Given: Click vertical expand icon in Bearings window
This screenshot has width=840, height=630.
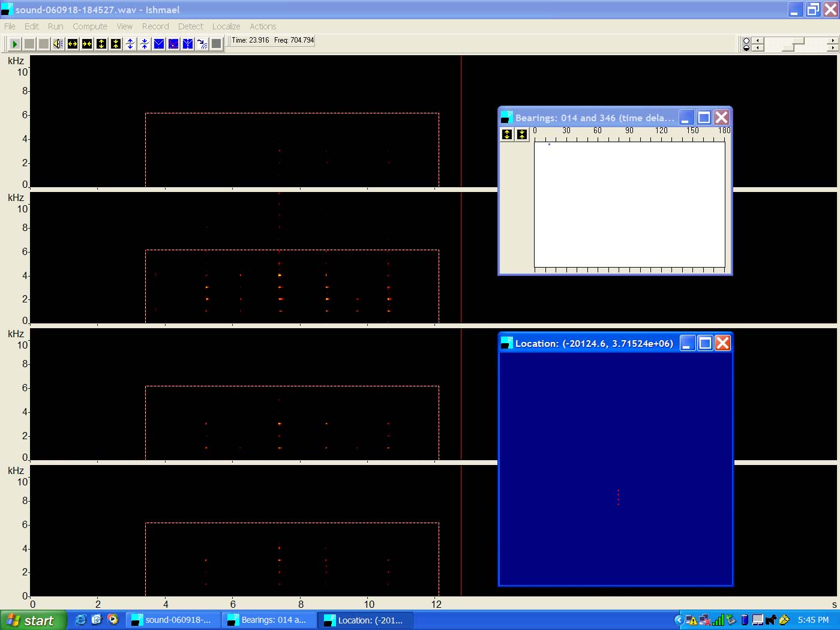Looking at the screenshot, I should 507,134.
